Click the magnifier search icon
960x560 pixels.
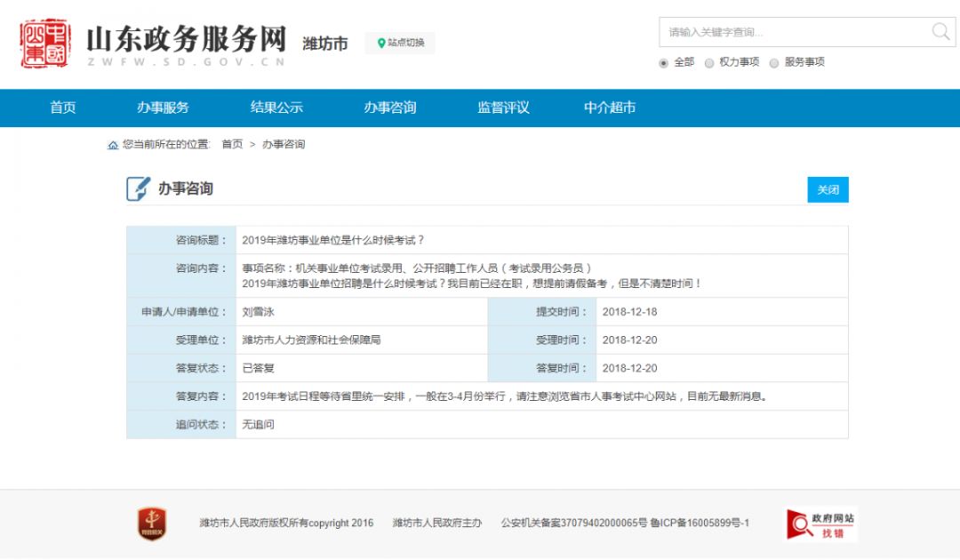(x=940, y=31)
